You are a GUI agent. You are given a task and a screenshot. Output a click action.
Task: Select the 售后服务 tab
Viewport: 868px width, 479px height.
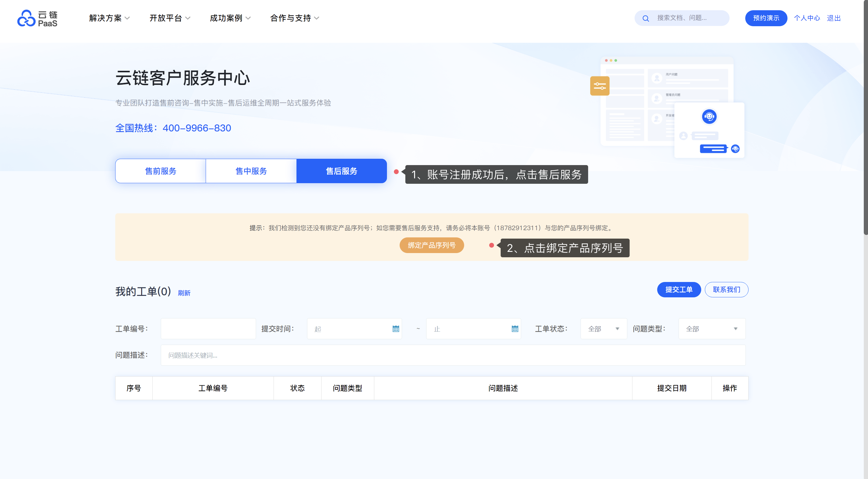tap(341, 171)
